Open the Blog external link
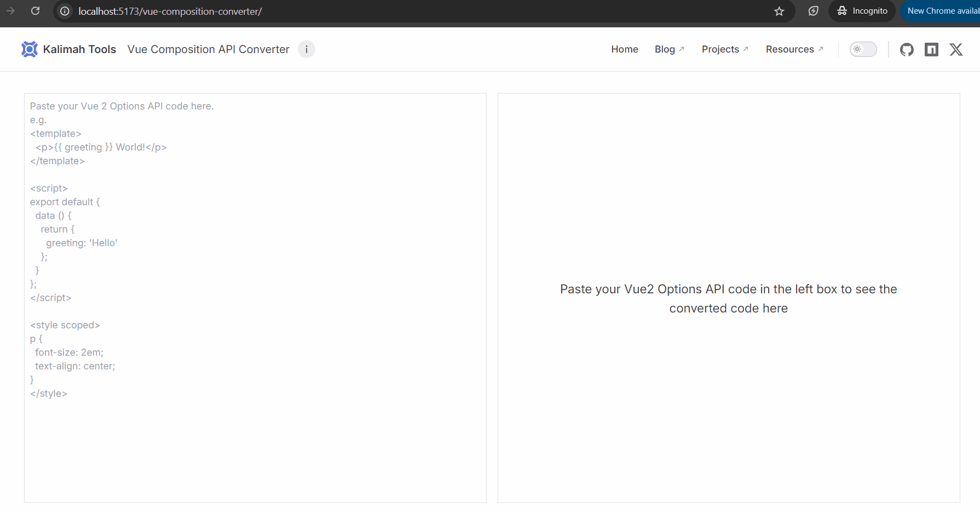 670,49
